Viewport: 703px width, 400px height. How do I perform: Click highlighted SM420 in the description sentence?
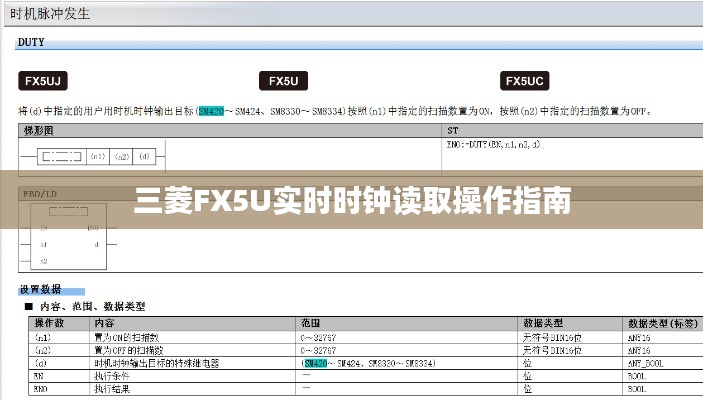pyautogui.click(x=211, y=111)
